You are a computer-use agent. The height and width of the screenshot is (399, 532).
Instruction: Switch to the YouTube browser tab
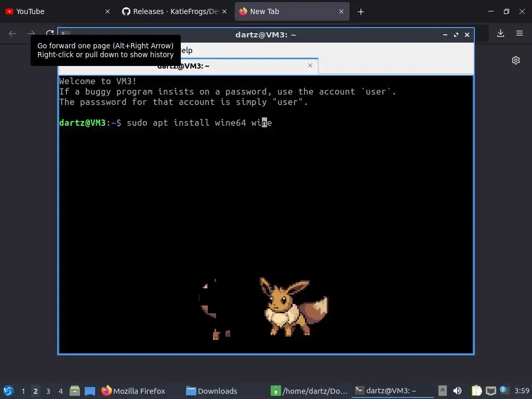click(x=58, y=11)
